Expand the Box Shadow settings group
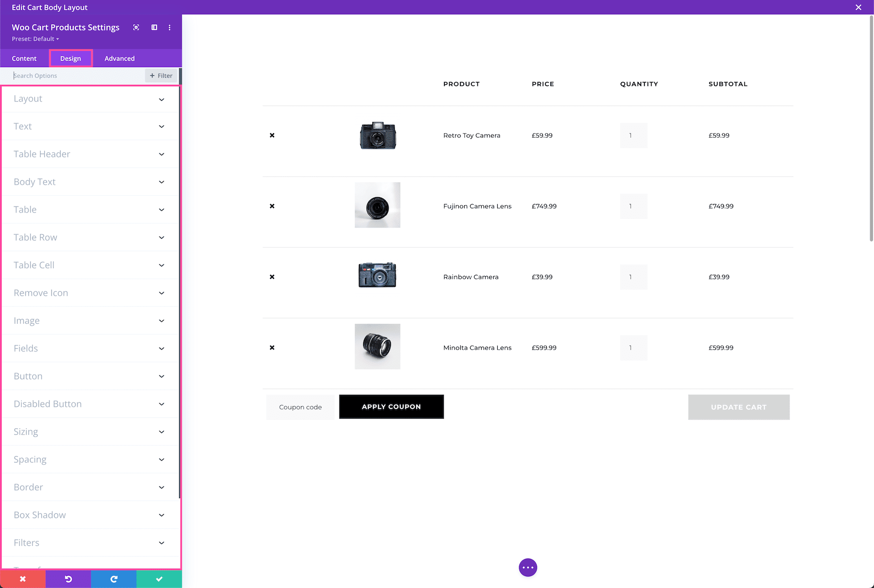This screenshot has width=874, height=588. (90, 515)
